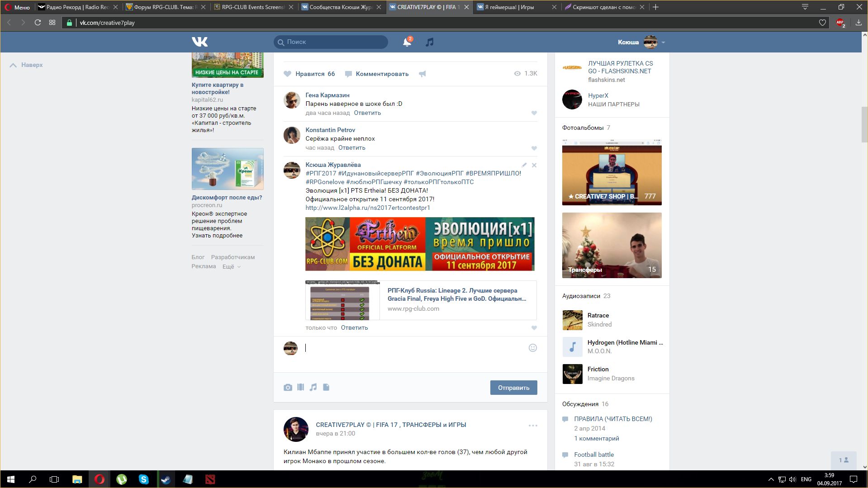Open the post options three-dots menu

click(x=533, y=426)
